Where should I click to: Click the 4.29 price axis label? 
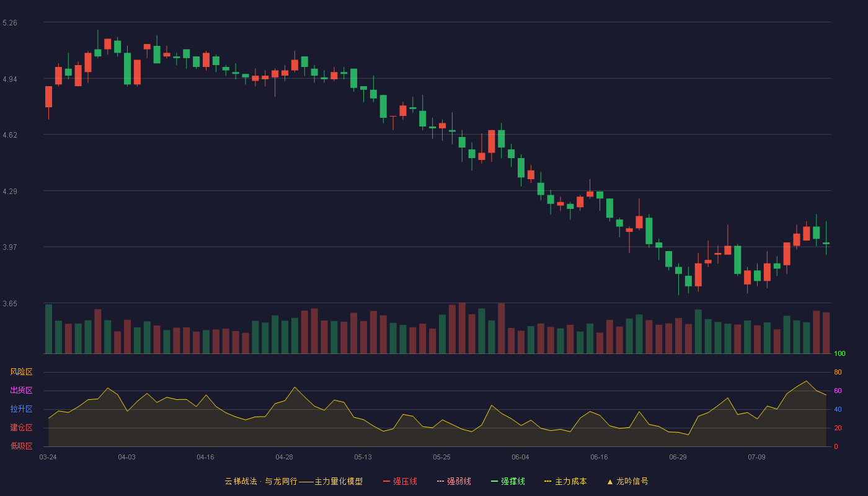10,192
